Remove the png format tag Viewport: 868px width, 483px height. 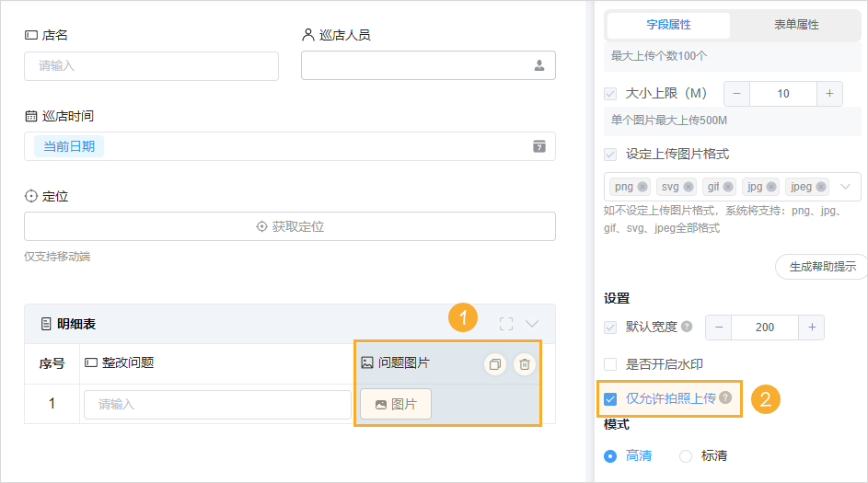642,187
